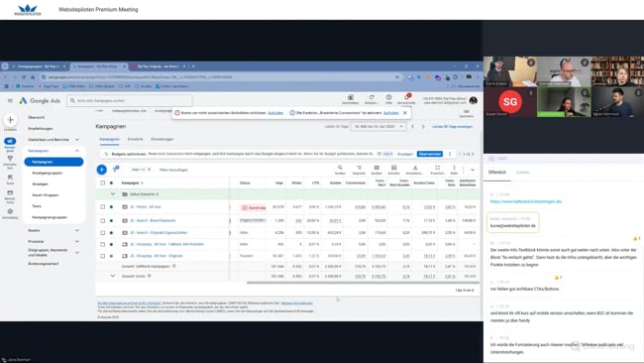This screenshot has height=363, width=644.
Task: Open Kampagnengruppen in sidebar
Action: pos(50,217)
